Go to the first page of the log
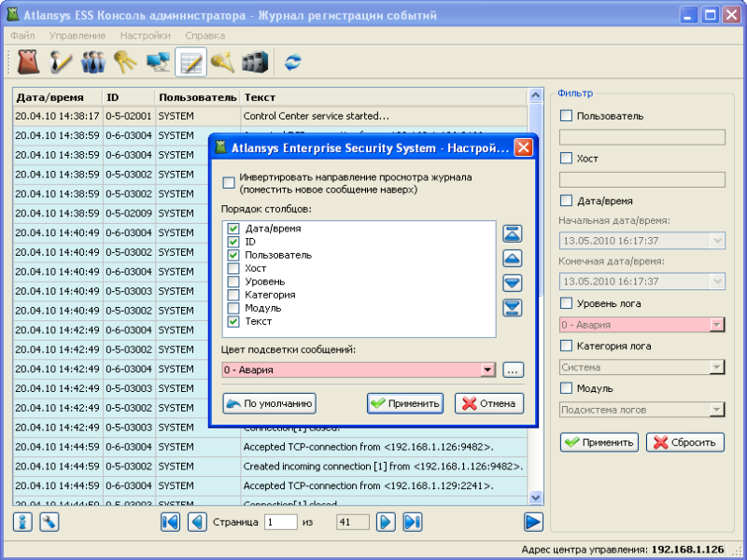This screenshot has width=747, height=560. 171,523
